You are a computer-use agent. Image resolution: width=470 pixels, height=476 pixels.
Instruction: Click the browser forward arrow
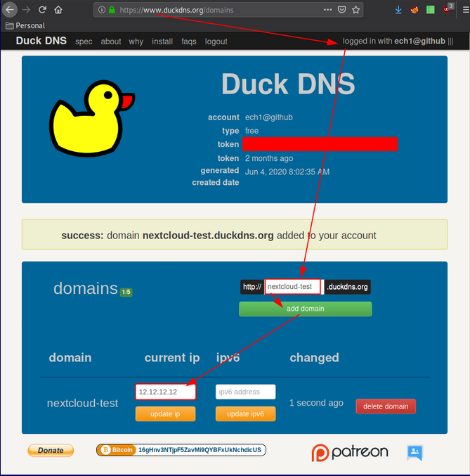[x=27, y=10]
